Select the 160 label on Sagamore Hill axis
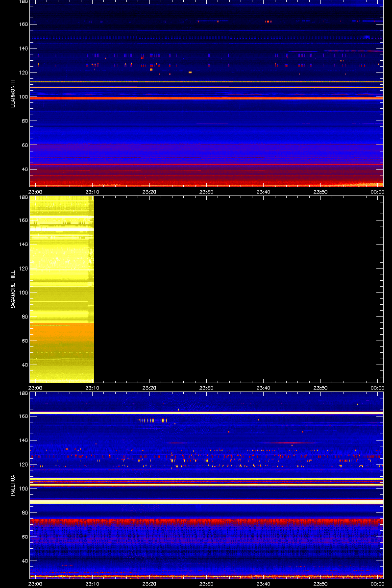 point(23,220)
